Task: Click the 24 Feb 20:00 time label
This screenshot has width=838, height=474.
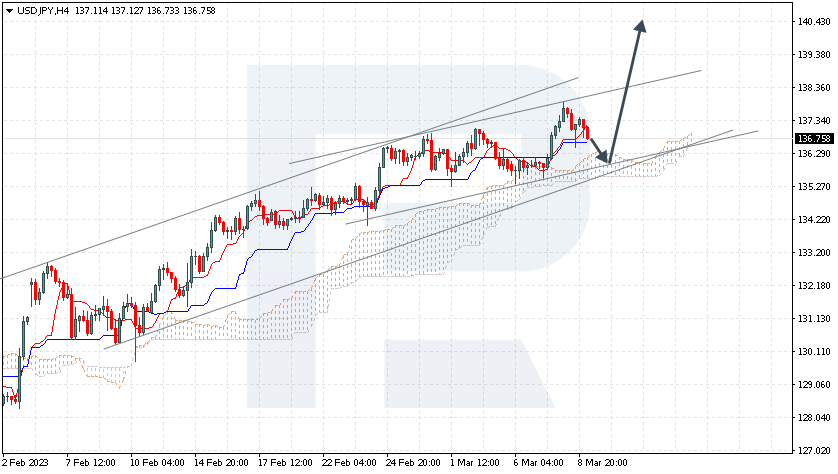Action: (413, 463)
